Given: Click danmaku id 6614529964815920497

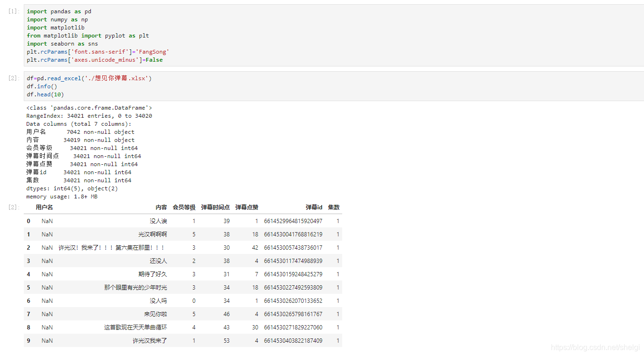Looking at the screenshot, I should click(293, 221).
